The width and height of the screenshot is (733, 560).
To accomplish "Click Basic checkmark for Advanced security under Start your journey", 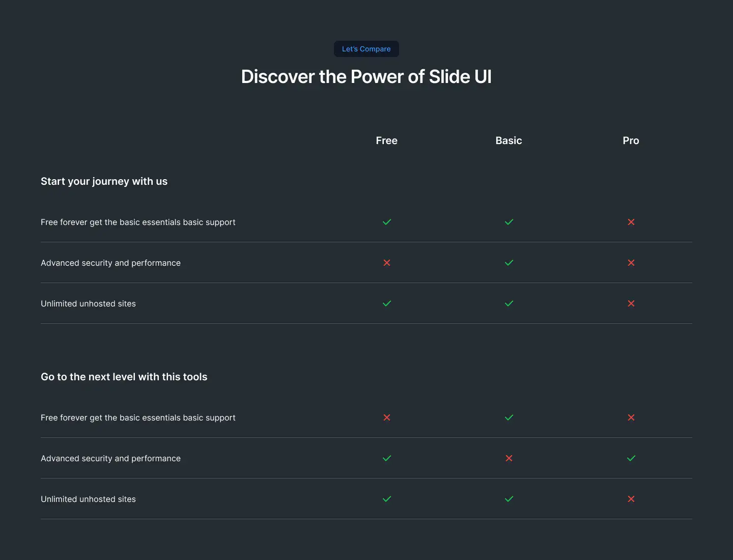I will 509,263.
